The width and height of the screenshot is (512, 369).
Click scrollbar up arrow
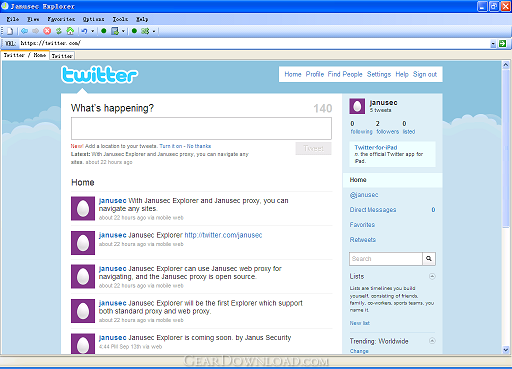coord(506,65)
